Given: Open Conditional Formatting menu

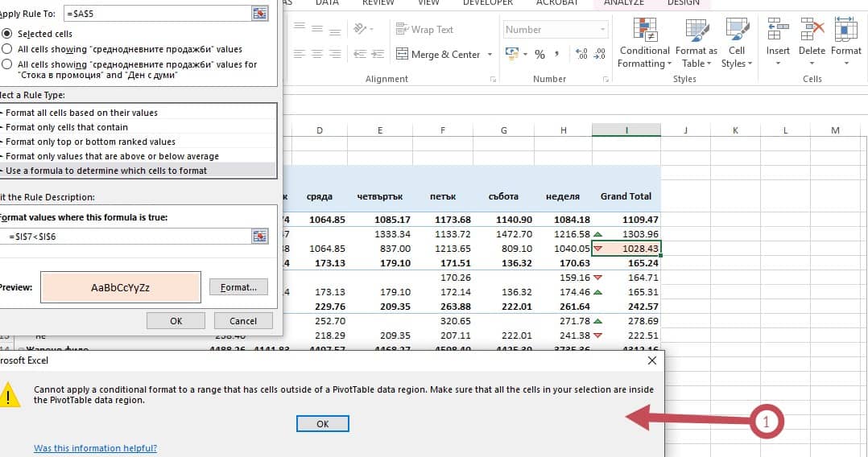Looking at the screenshot, I should (x=644, y=43).
